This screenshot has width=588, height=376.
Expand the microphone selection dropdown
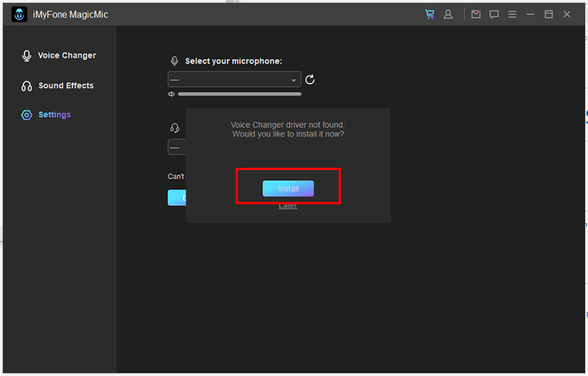(x=234, y=79)
